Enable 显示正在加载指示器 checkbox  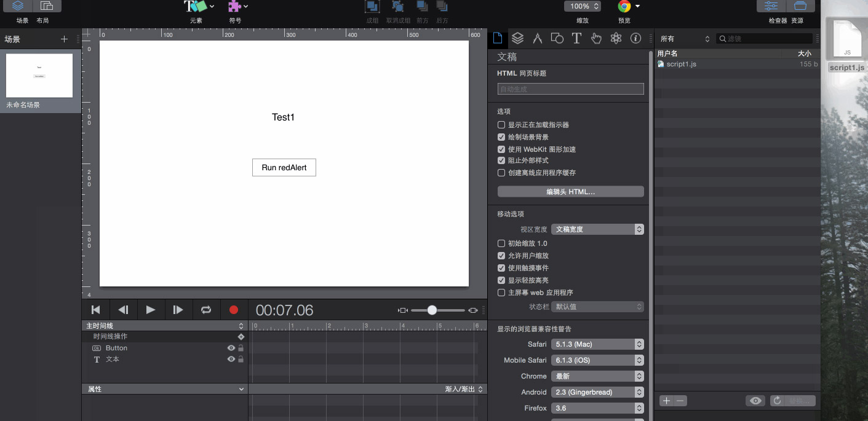point(501,125)
